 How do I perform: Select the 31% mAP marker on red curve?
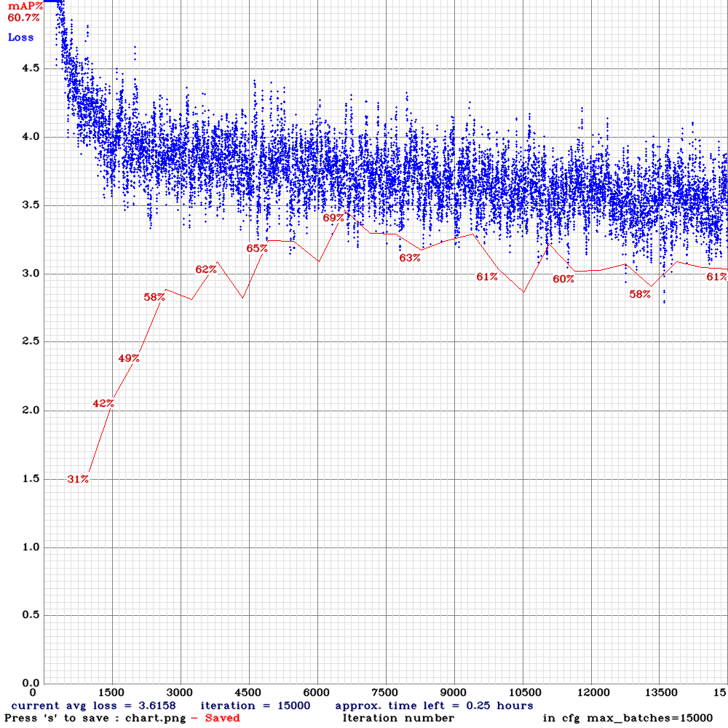pos(76,478)
